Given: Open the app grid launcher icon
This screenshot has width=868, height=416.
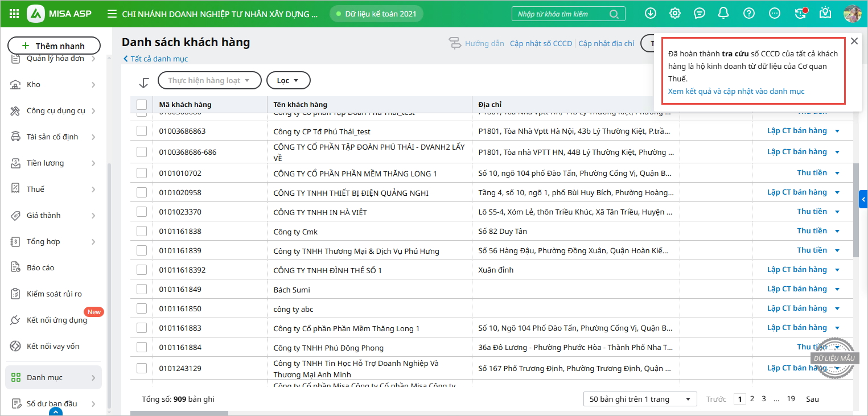Looking at the screenshot, I should point(14,14).
